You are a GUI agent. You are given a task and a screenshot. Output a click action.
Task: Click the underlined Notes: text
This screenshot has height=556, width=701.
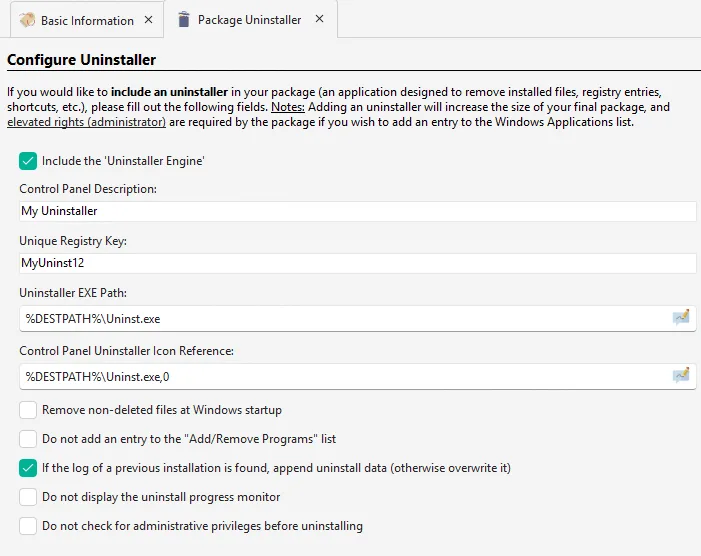(288, 107)
